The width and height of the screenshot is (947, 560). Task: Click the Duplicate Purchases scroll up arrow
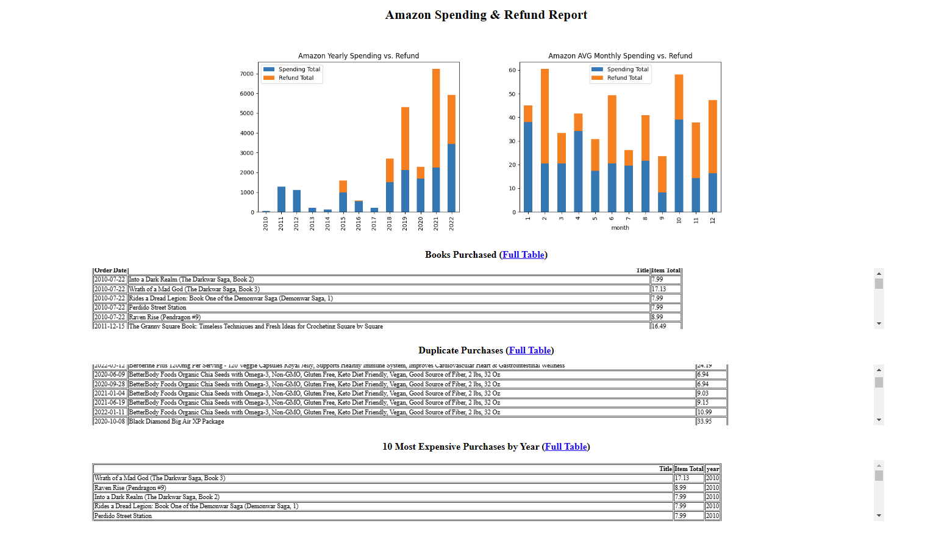click(879, 370)
